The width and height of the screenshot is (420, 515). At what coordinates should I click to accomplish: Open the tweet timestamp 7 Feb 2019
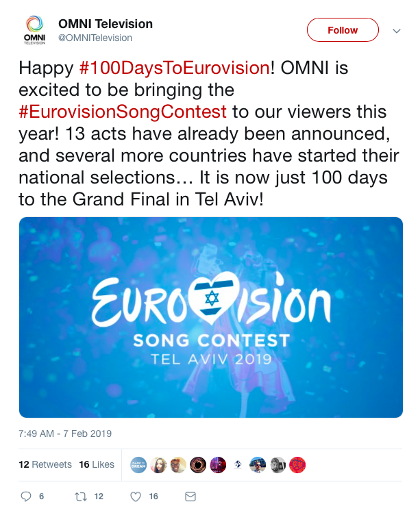65,434
